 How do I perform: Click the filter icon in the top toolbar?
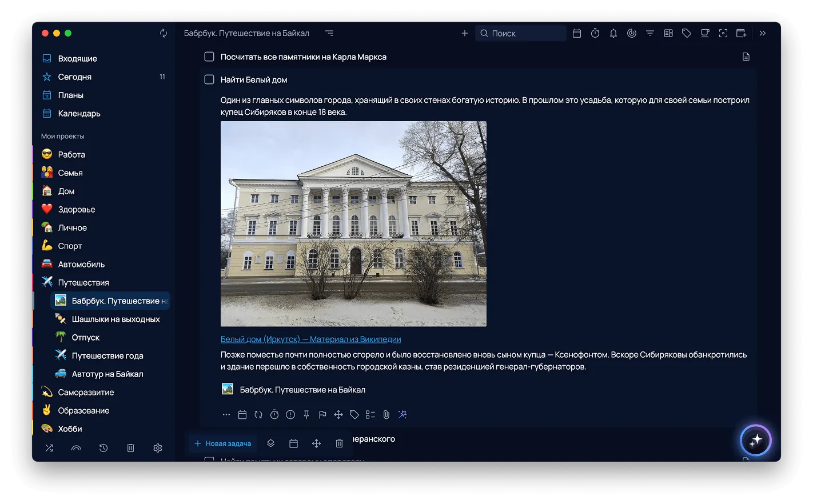650,33
